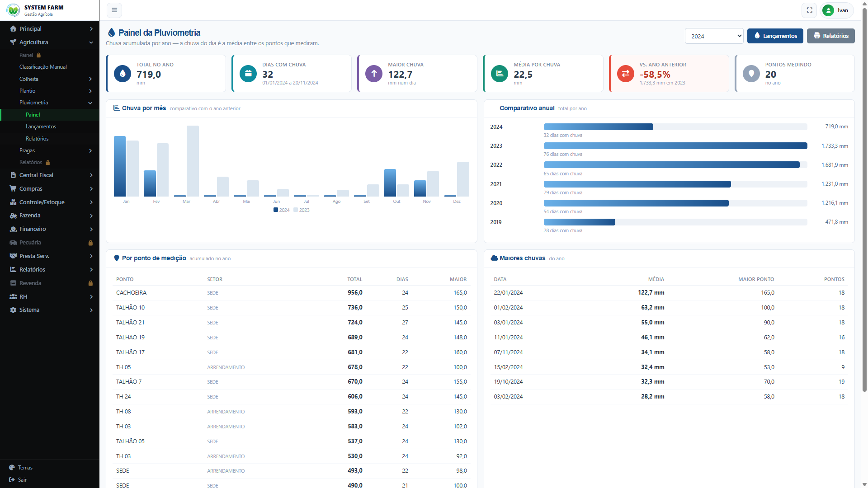Click the lock icon beside Pecuária
The image size is (868, 488).
pos(90,243)
